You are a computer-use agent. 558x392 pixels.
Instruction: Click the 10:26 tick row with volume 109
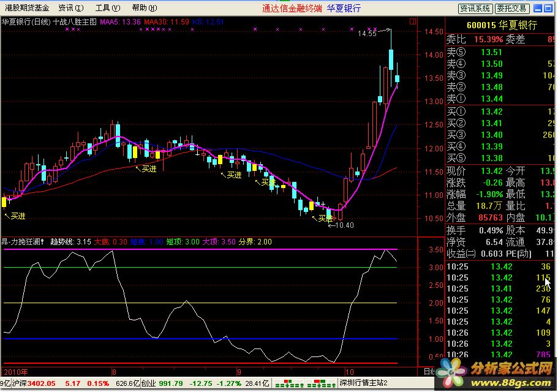[499, 333]
